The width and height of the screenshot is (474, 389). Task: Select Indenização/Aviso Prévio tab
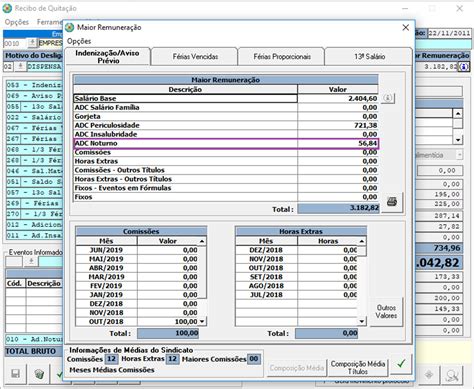[107, 56]
